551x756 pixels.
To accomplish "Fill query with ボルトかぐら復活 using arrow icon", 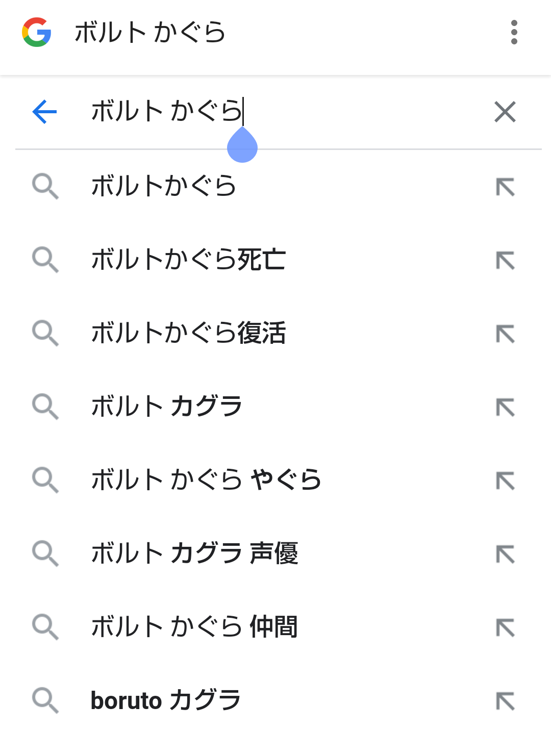I will coord(505,334).
